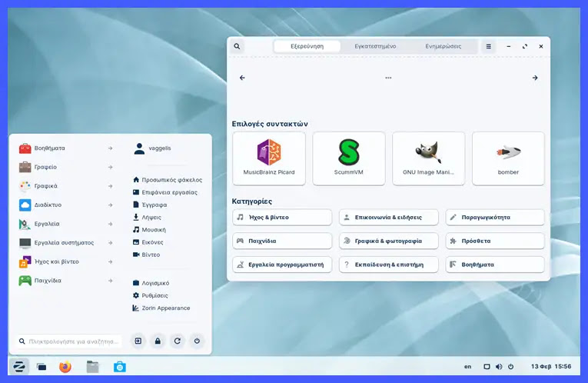588x383 pixels.
Task: Click the restart icon button
Action: pos(178,341)
